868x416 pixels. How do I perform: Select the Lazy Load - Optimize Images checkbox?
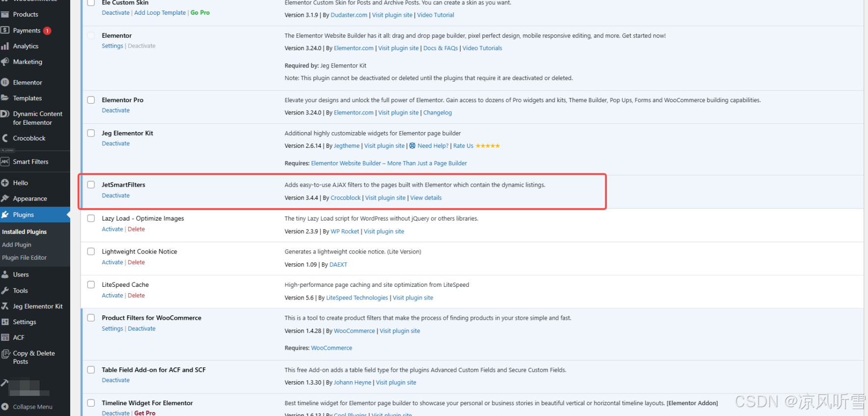point(91,219)
